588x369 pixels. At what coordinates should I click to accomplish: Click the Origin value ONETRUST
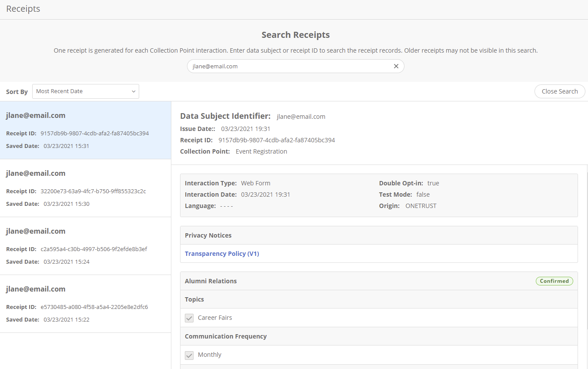(x=421, y=206)
